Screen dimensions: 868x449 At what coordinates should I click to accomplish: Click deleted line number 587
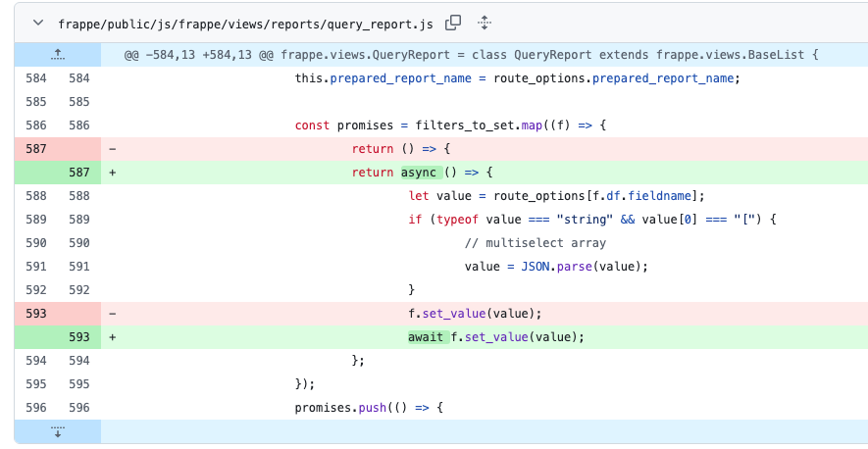tap(36, 149)
